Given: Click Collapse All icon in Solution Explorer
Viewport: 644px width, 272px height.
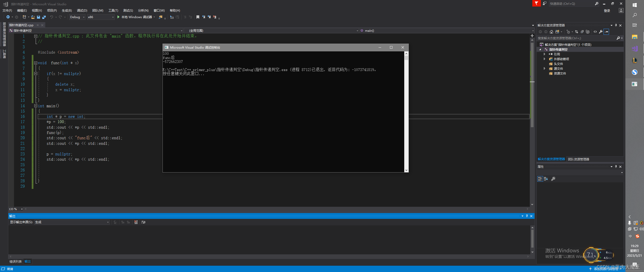Looking at the screenshot, I should (582, 32).
